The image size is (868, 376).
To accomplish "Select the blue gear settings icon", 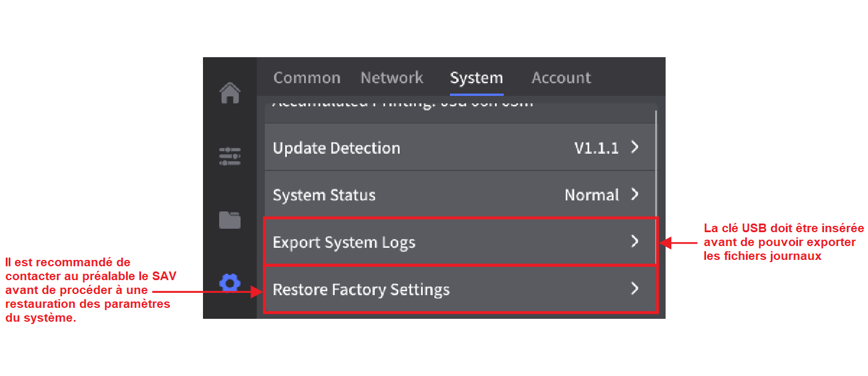I will (x=230, y=283).
